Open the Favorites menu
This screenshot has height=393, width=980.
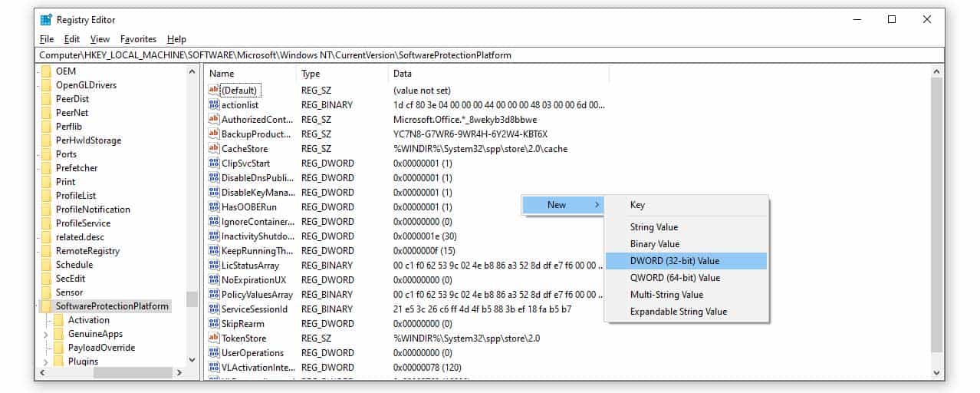point(138,39)
